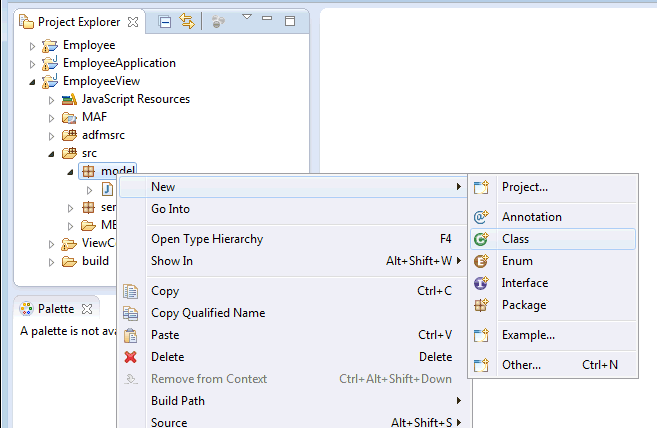Viewport: 657px width, 428px height.
Task: Choose Delete from context menu
Action: 293,357
